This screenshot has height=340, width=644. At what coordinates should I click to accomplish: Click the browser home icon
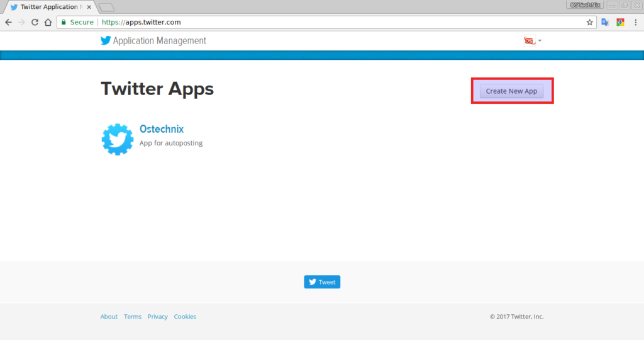point(48,22)
